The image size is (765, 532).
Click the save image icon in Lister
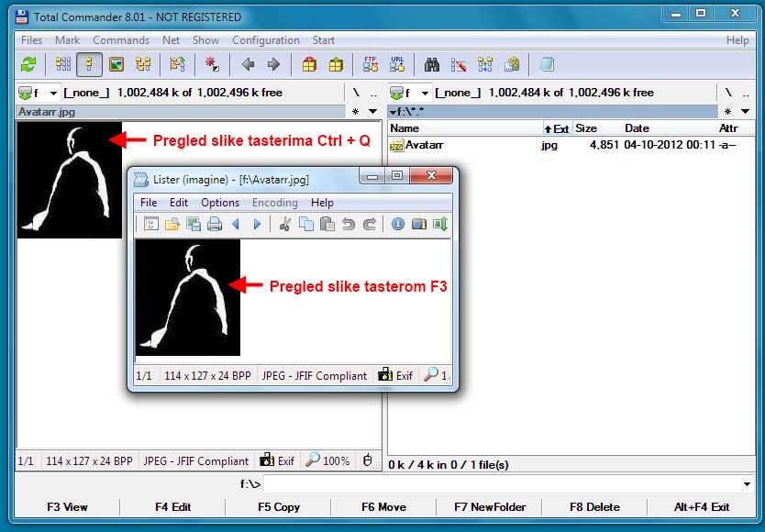pos(194,224)
